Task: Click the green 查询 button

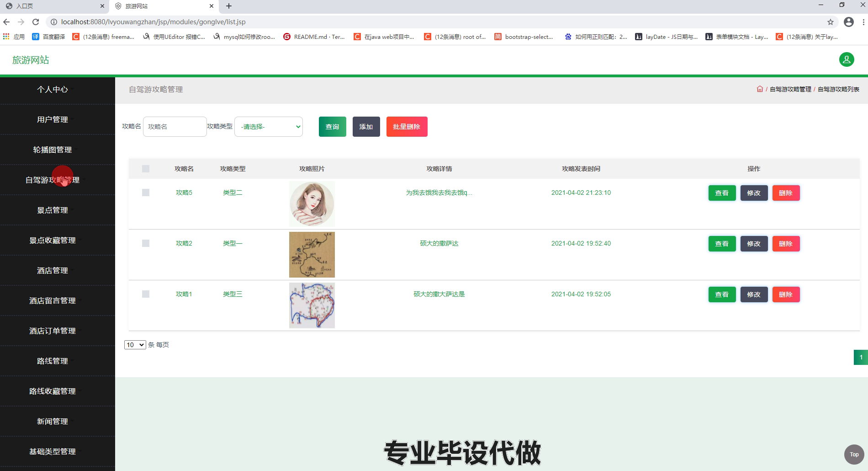Action: tap(333, 127)
